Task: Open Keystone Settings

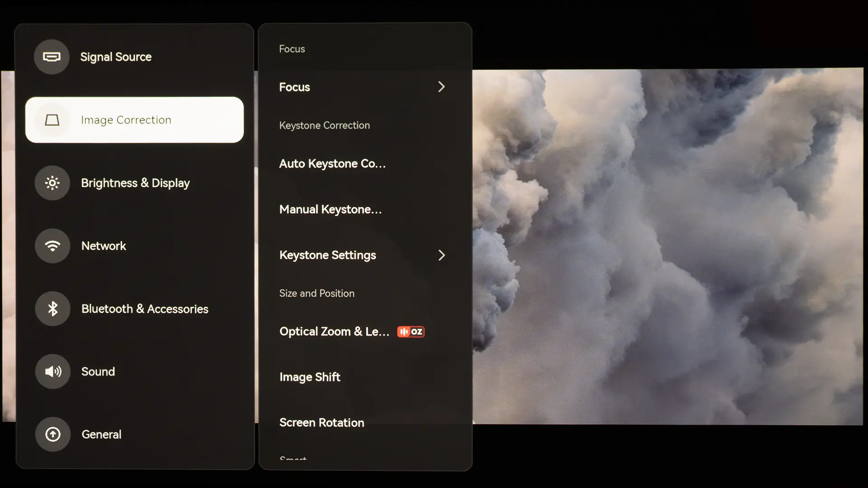Action: (x=365, y=255)
